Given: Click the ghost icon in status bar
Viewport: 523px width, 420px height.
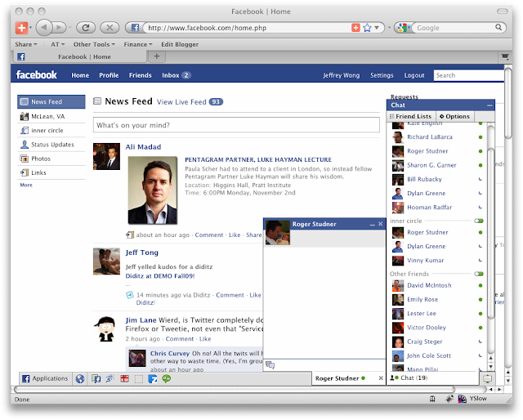Looking at the screenshot, I should pos(432,398).
